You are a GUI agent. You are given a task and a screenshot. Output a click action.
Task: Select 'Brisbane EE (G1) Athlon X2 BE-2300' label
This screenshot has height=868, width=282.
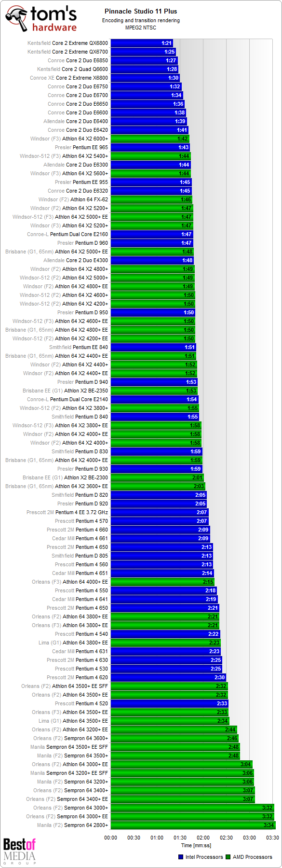click(65, 477)
